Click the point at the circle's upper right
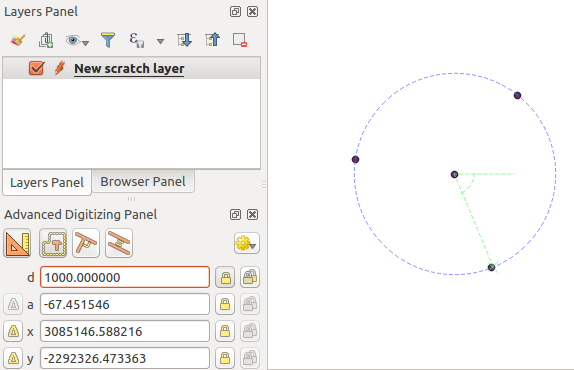 517,96
